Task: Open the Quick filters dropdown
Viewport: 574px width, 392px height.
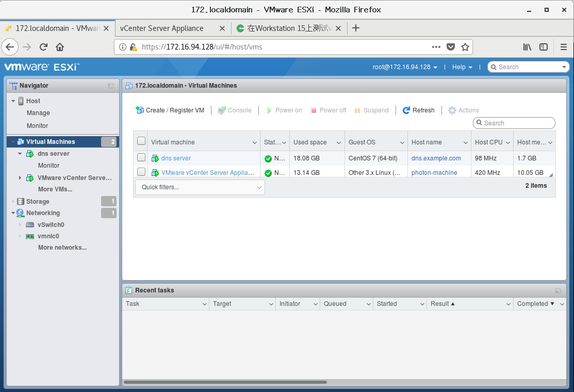Action: (200, 187)
